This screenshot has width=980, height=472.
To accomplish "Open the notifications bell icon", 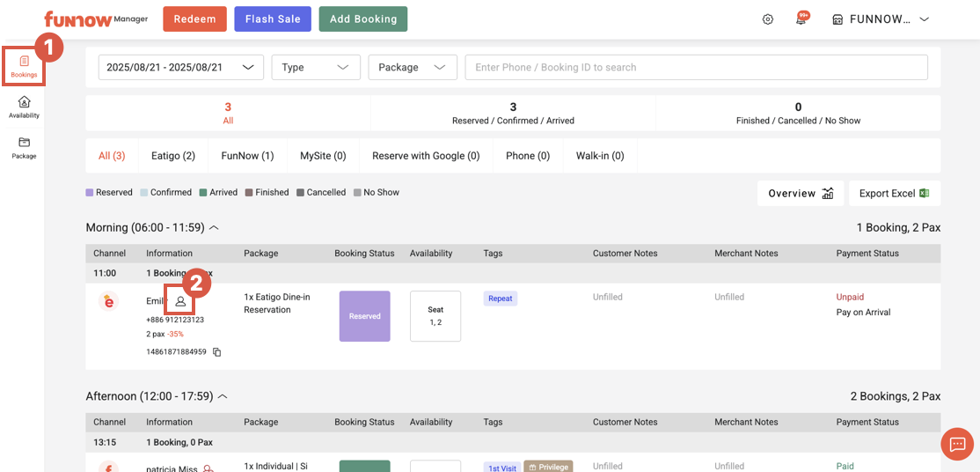I will click(801, 19).
